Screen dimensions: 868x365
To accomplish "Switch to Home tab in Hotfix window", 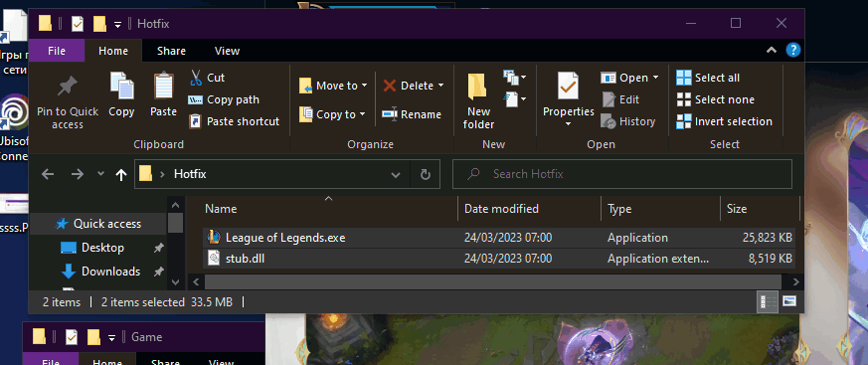I will (113, 51).
